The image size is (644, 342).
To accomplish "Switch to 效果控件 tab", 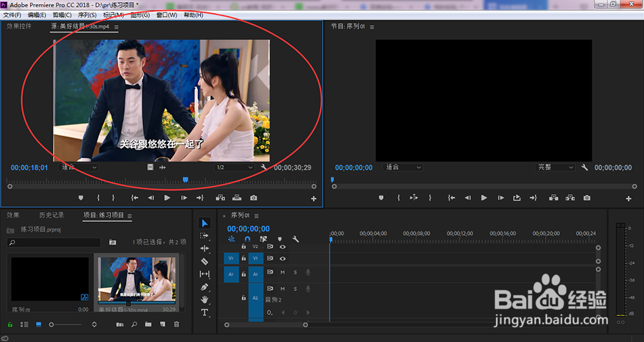I will [19, 26].
